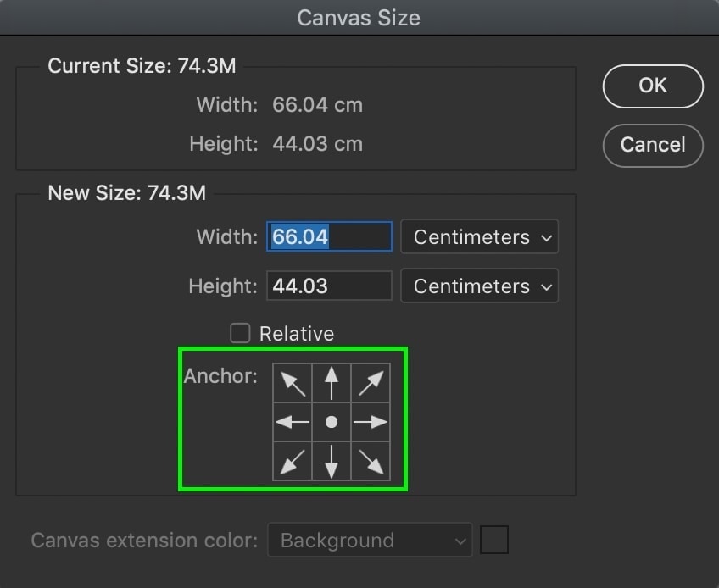719x588 pixels.
Task: Cancel the canvas size change
Action: coord(652,145)
